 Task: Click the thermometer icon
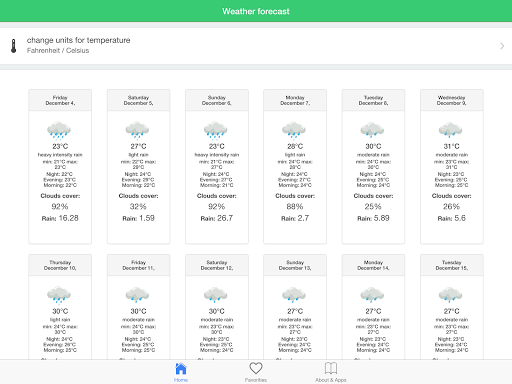point(13,46)
